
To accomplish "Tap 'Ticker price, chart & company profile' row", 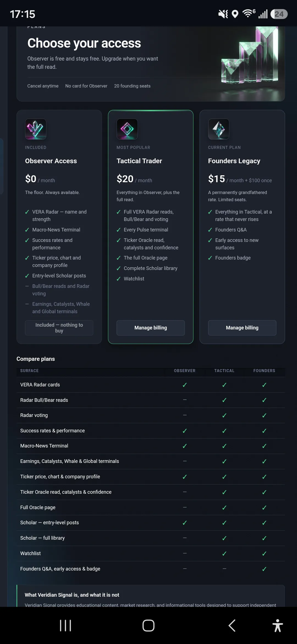I will click(151, 477).
